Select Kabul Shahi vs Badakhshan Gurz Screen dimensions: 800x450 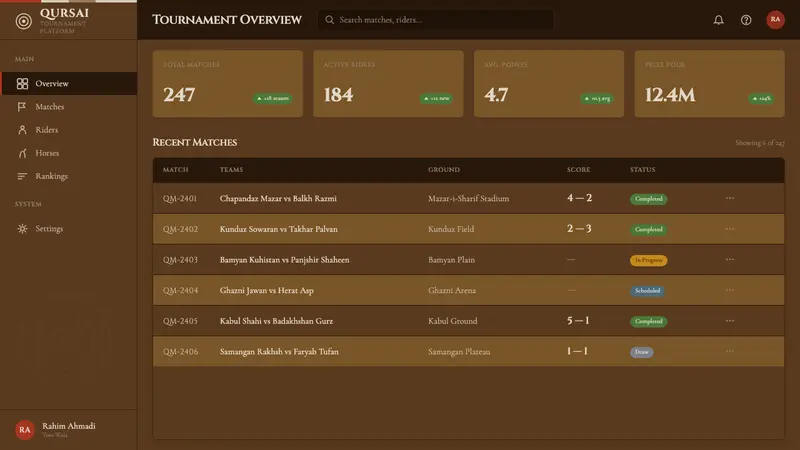276,321
